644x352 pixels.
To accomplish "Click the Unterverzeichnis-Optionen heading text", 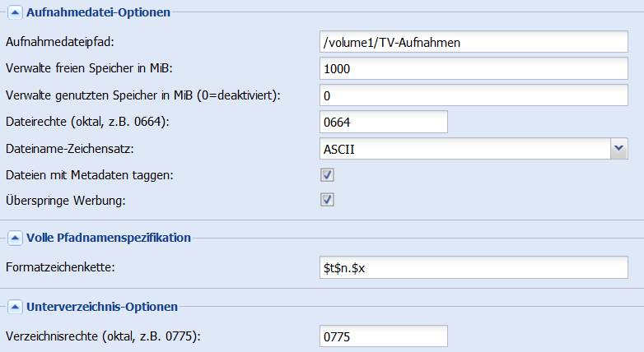I will tap(102, 307).
